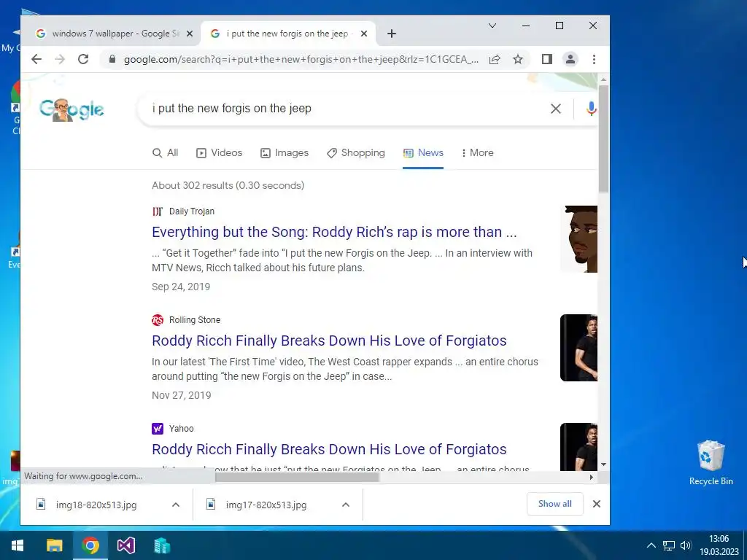Image resolution: width=747 pixels, height=560 pixels.
Task: Open Rolling Stone article thumbnail
Action: [578, 348]
